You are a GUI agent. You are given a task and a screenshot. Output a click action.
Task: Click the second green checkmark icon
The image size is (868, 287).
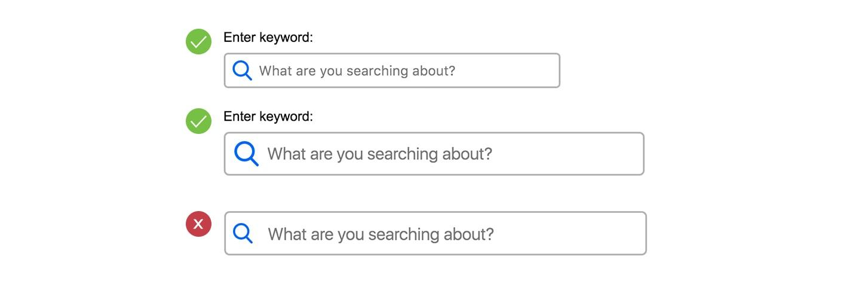[198, 121]
